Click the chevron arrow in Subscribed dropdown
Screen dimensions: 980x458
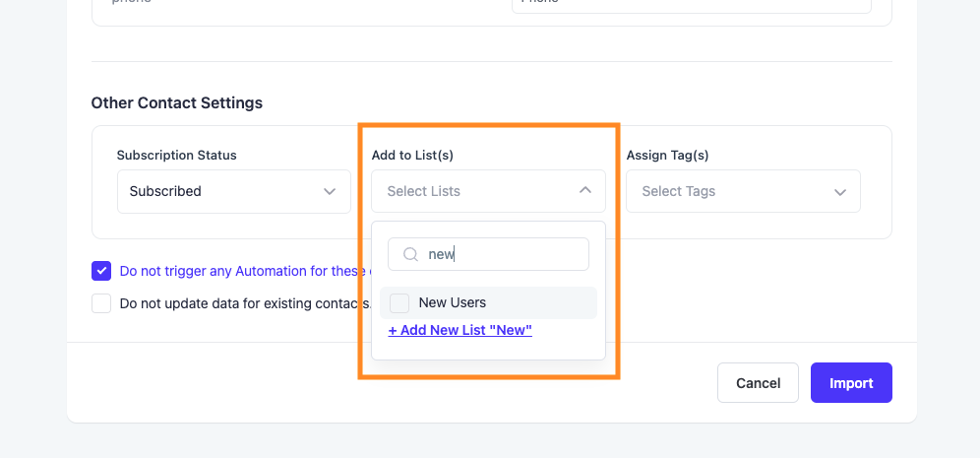330,191
